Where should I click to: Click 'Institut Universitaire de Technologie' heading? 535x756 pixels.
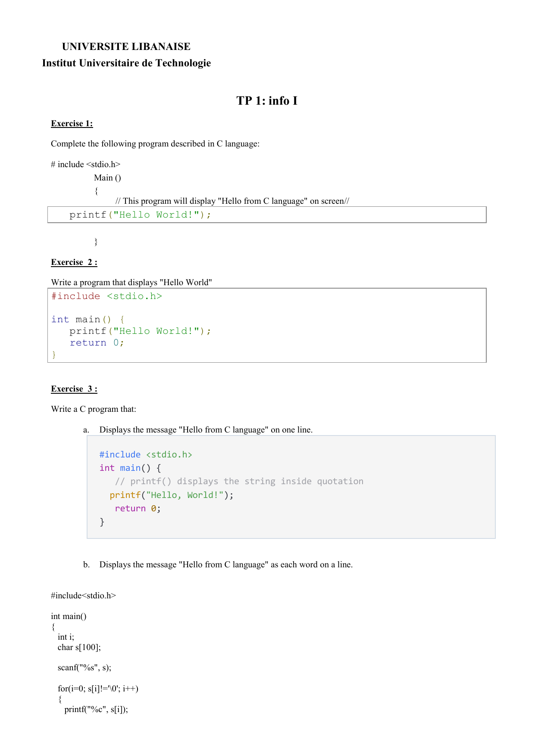click(126, 63)
